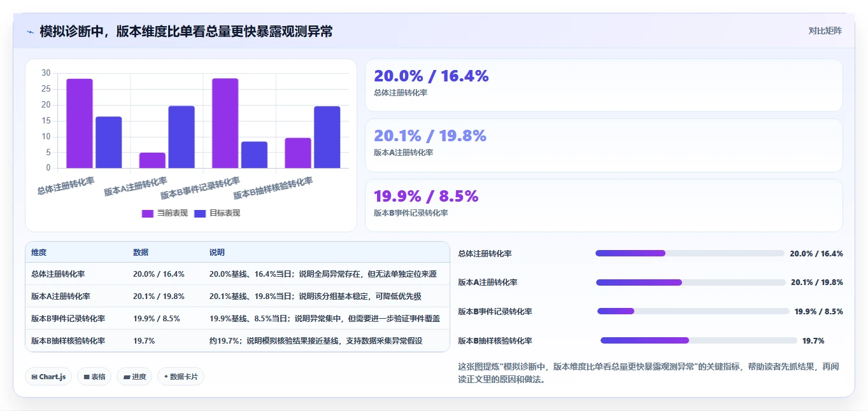Viewport: 868px width, 411px height.
Task: Select the 20.1% / 19.8% data card
Action: coord(604,145)
